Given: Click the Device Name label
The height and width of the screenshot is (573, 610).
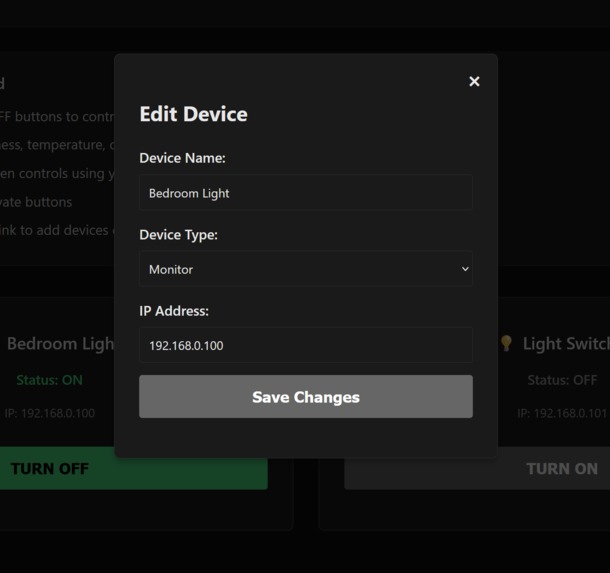Looking at the screenshot, I should tap(182, 158).
